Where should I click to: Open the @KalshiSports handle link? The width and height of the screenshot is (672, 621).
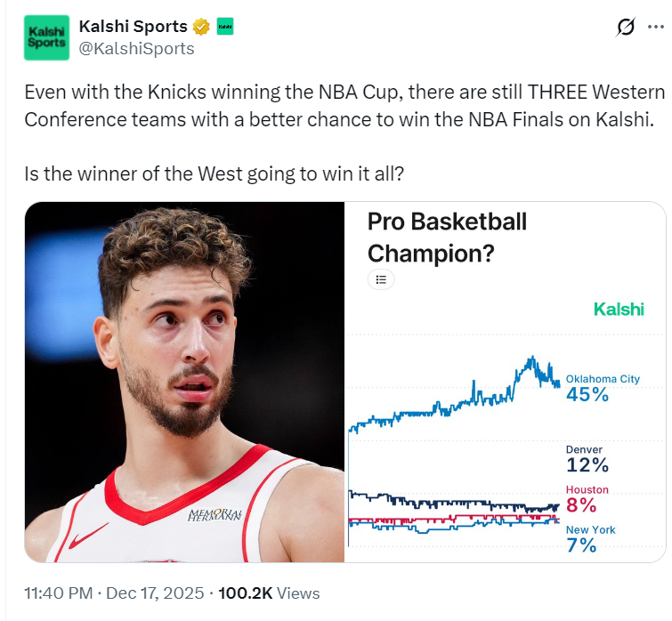pos(136,48)
